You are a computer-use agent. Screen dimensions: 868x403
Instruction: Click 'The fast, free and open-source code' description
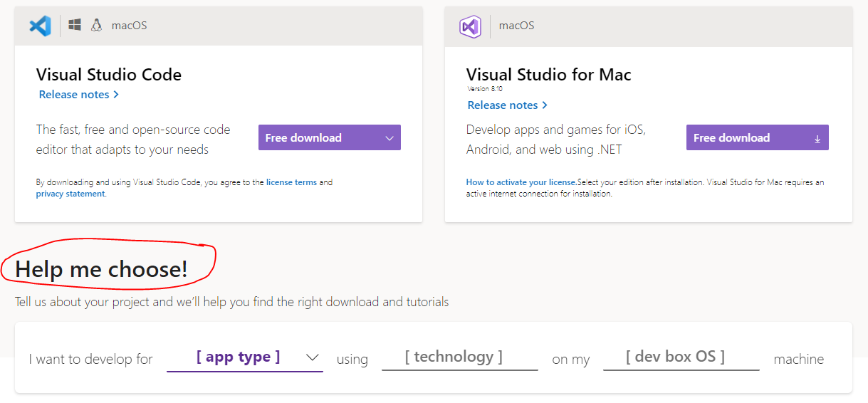[x=133, y=140]
